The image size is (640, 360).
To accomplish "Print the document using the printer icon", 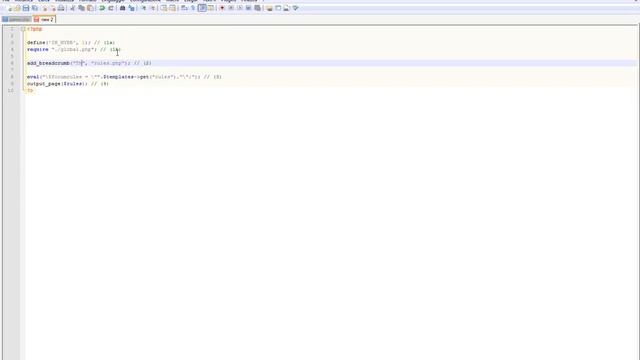I will click(61, 8).
